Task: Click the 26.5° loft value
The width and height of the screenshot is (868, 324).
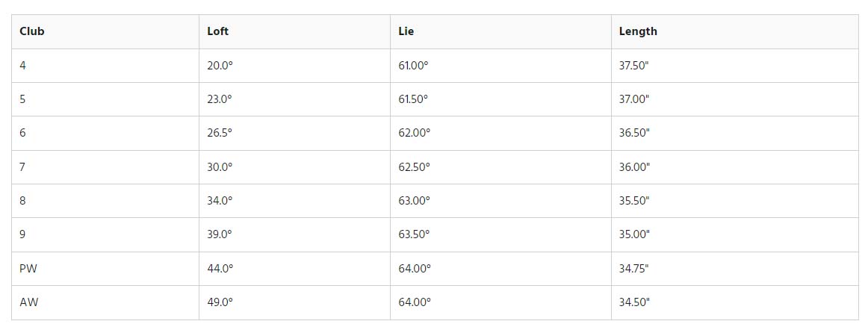Action: [220, 133]
